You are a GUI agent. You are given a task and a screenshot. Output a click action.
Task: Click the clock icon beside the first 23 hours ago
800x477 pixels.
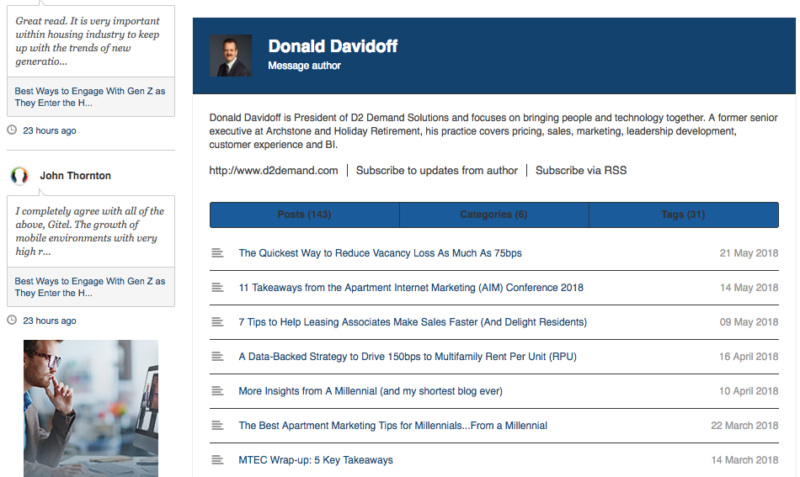pyautogui.click(x=12, y=130)
